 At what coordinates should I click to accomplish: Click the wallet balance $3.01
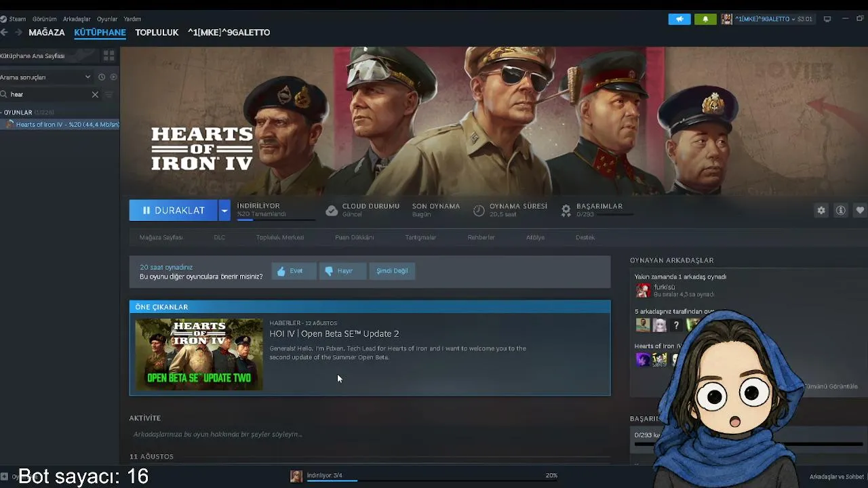[x=805, y=19]
